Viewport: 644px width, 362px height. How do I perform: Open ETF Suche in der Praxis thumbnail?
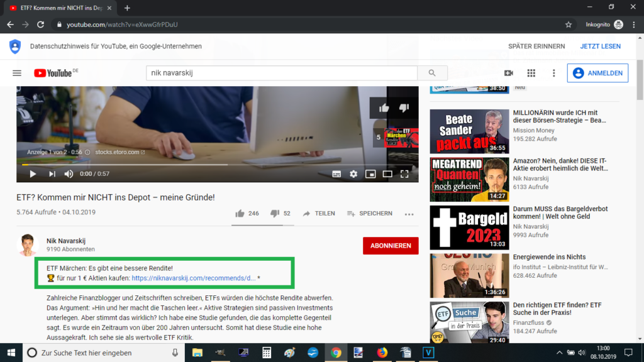pyautogui.click(x=469, y=322)
